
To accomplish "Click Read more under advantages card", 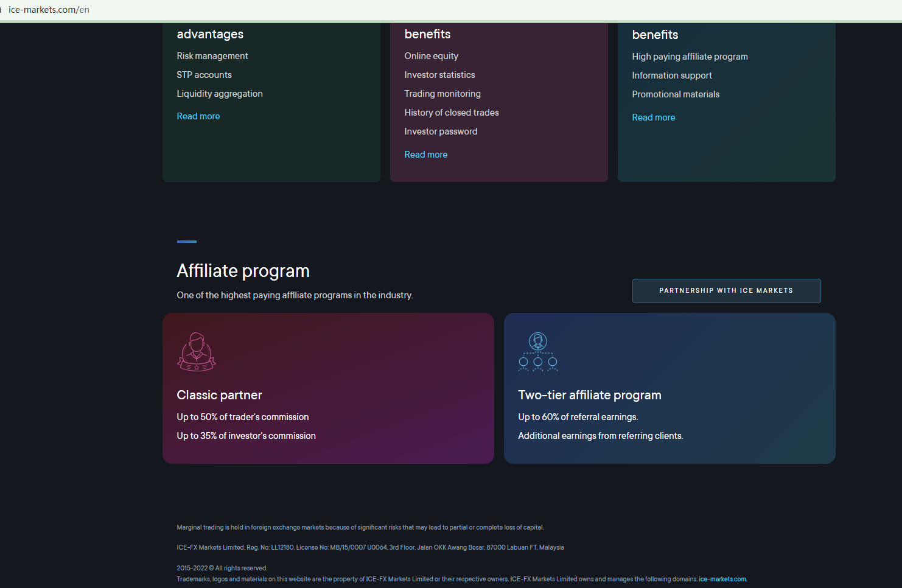I will [198, 116].
